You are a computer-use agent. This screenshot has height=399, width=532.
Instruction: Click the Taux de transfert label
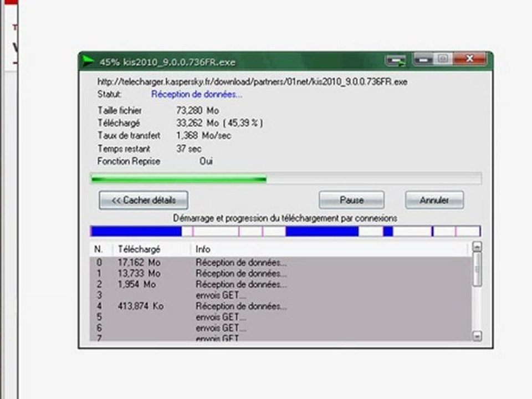(129, 136)
